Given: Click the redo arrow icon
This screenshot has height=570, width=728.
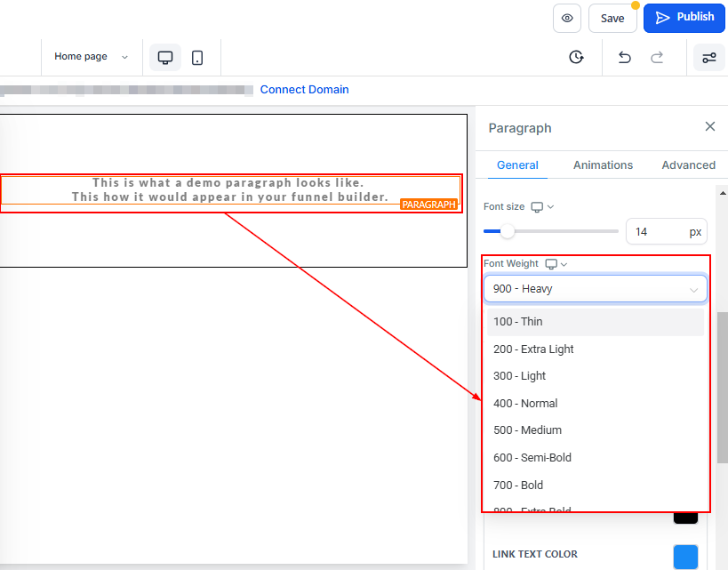Looking at the screenshot, I should (x=657, y=57).
